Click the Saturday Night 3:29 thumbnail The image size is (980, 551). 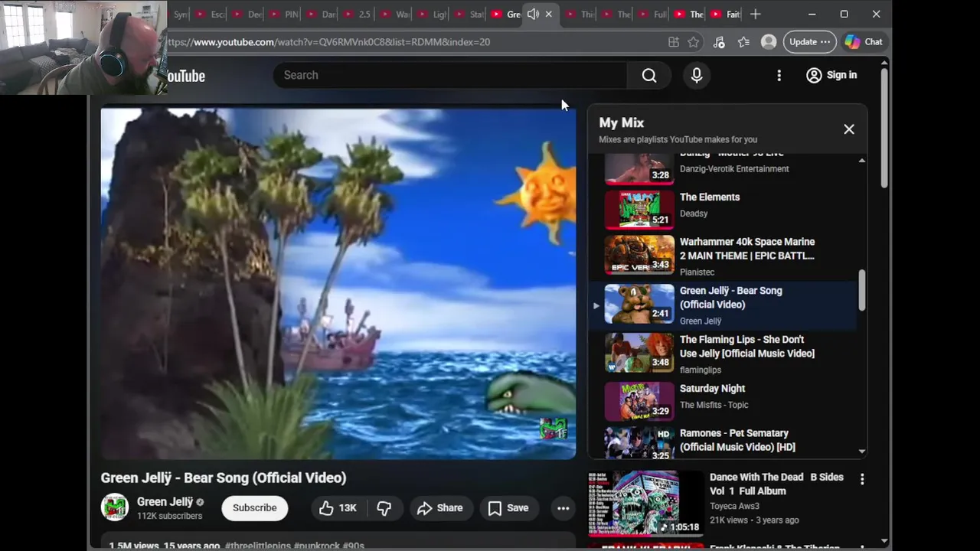(639, 401)
